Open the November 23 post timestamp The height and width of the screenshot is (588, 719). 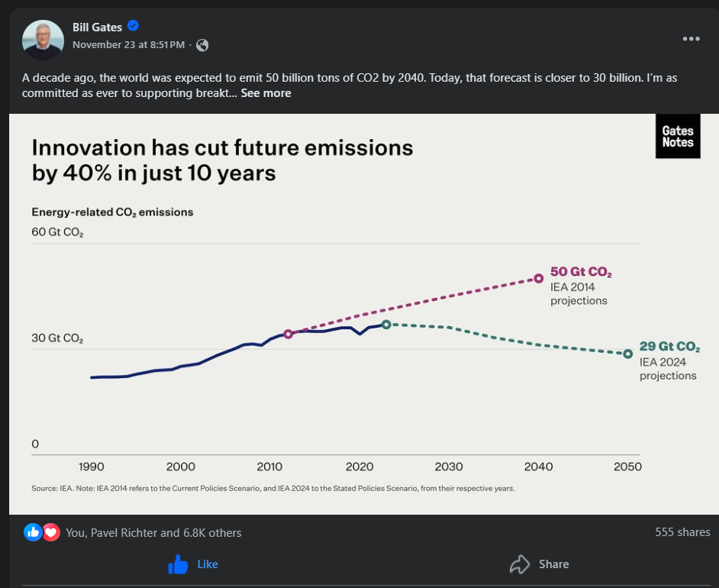(128, 45)
